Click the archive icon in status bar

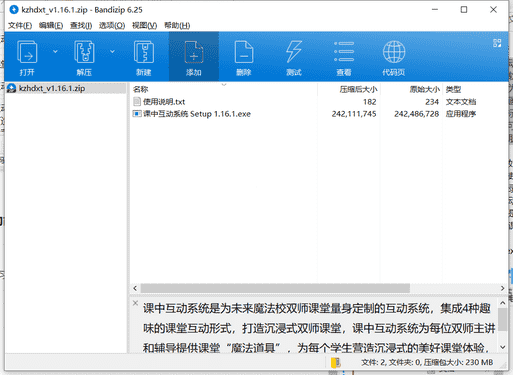click(x=336, y=362)
